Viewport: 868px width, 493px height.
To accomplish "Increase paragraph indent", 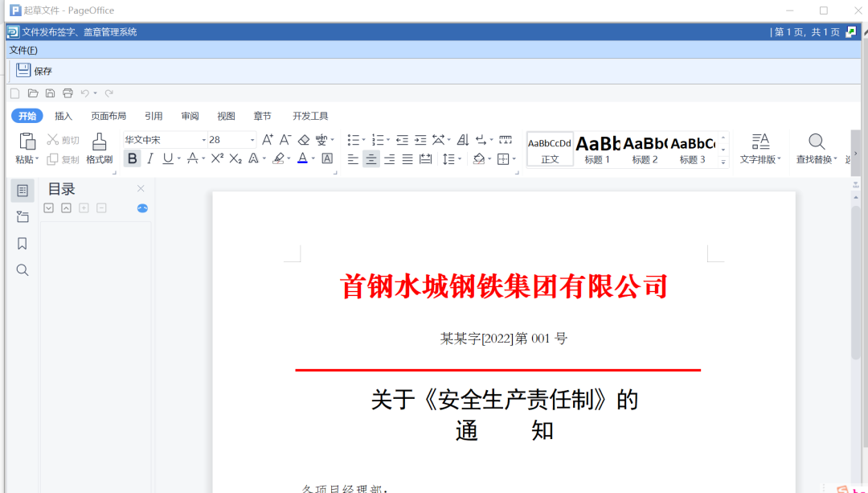I will pos(420,140).
